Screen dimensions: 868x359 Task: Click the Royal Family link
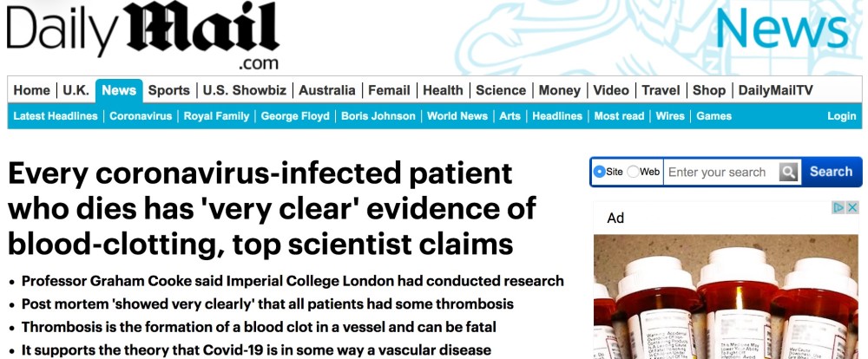218,116
